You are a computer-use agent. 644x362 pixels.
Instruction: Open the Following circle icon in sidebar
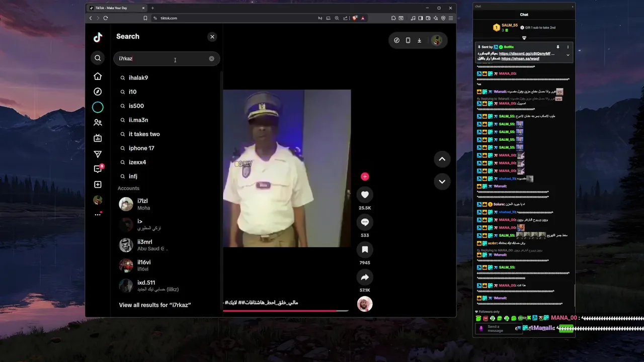tap(98, 107)
